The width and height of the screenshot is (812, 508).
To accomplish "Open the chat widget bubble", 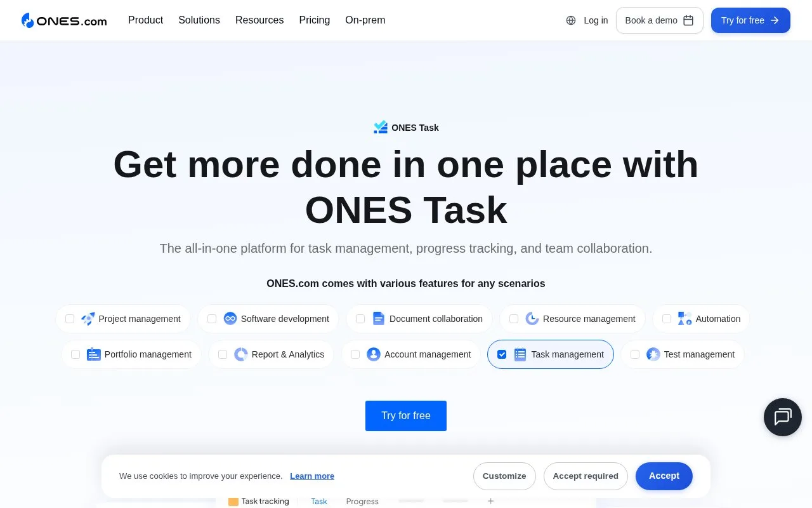I will point(783,417).
